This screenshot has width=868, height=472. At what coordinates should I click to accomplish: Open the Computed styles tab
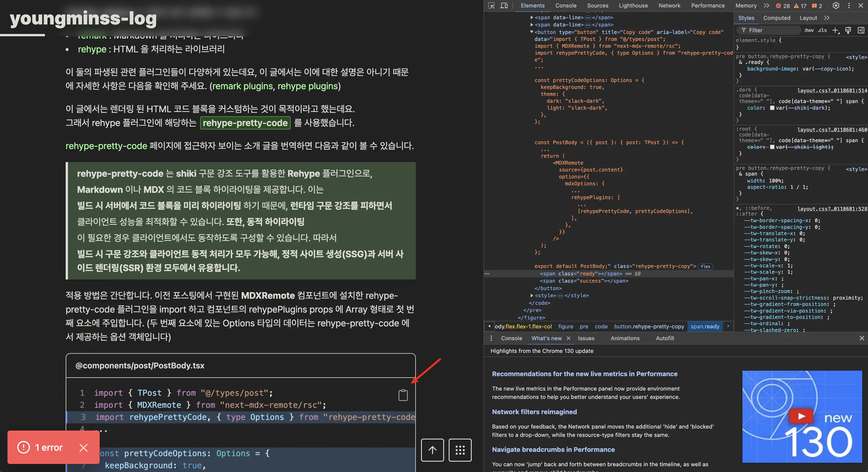(776, 18)
